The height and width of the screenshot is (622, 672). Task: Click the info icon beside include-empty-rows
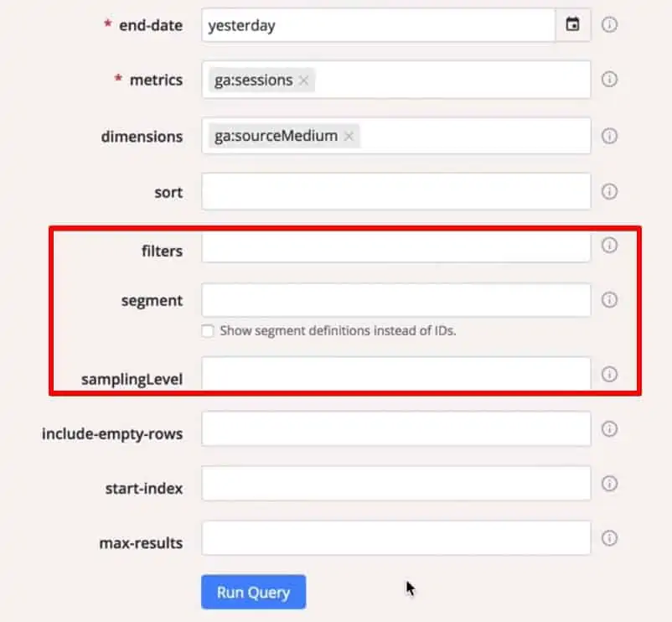pos(610,429)
